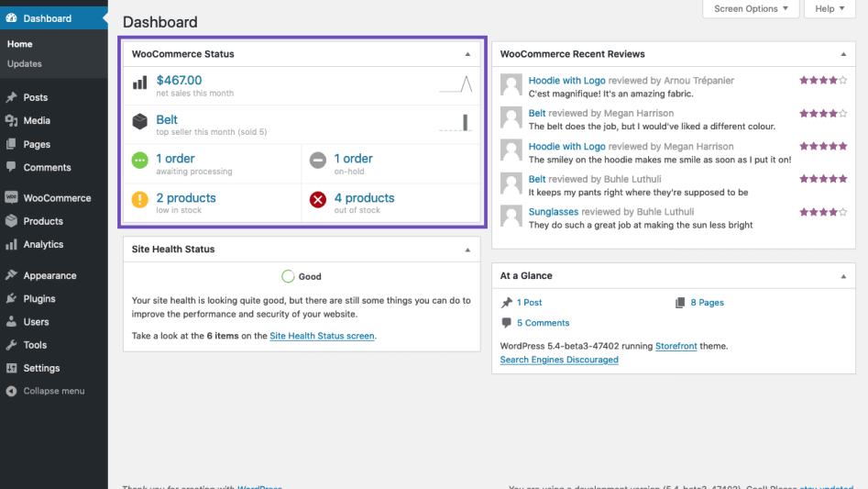
Task: Open 1 order awaiting processing link
Action: coord(175,159)
